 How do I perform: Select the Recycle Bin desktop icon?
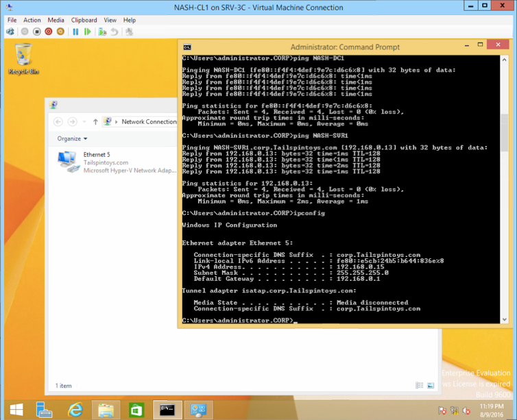pos(23,59)
